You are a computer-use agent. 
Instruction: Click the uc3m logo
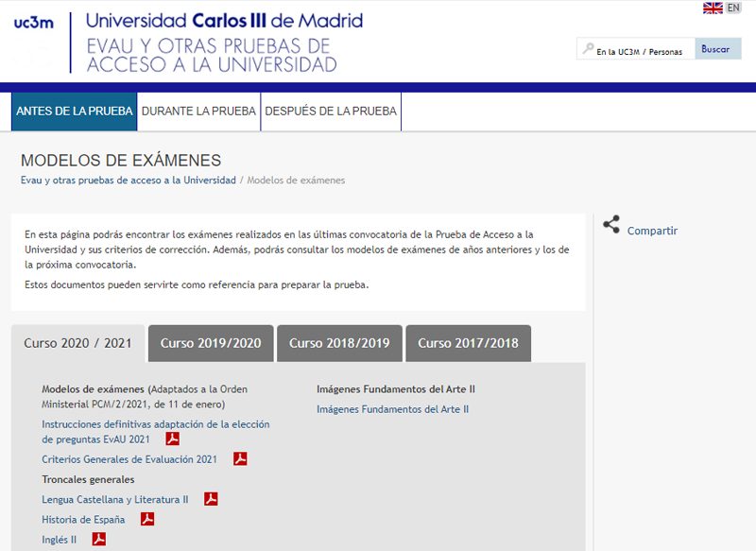tap(36, 24)
